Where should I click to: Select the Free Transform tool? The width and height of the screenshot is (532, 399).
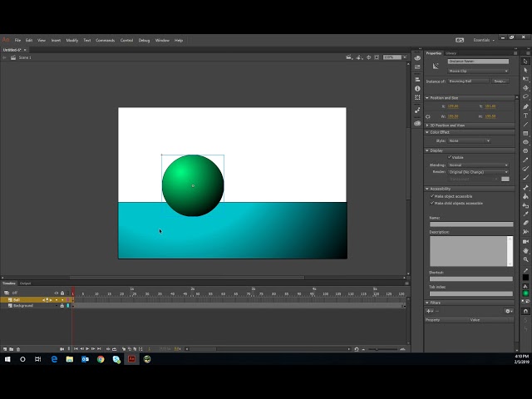(x=525, y=79)
